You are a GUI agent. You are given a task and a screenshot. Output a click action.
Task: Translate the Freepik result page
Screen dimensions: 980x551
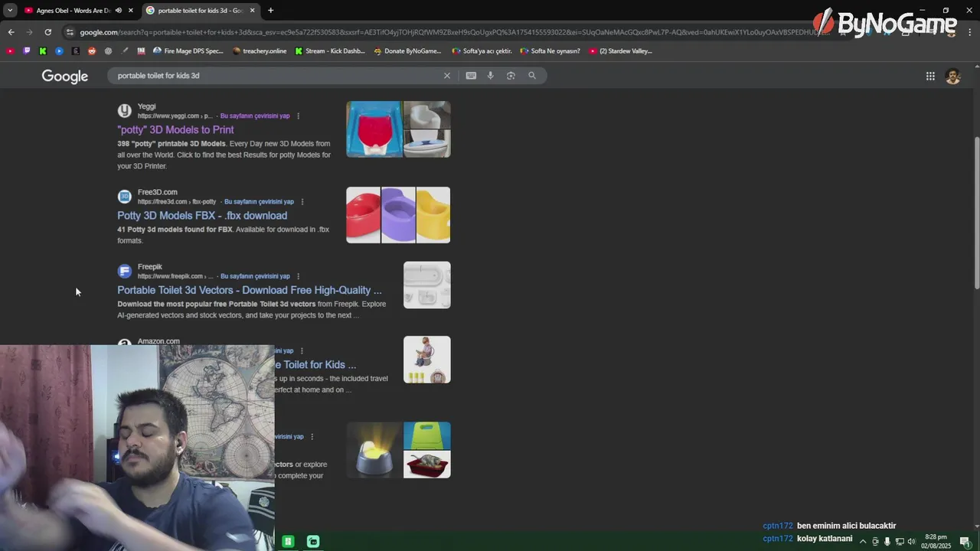(x=255, y=276)
